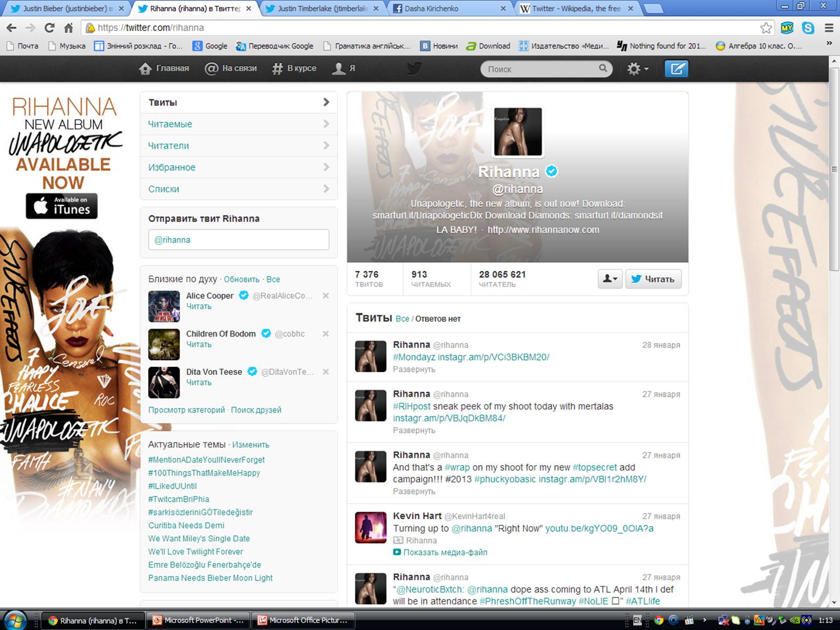The width and height of the screenshot is (840, 630).
Task: Open the Skype extension icon
Action: [x=808, y=28]
